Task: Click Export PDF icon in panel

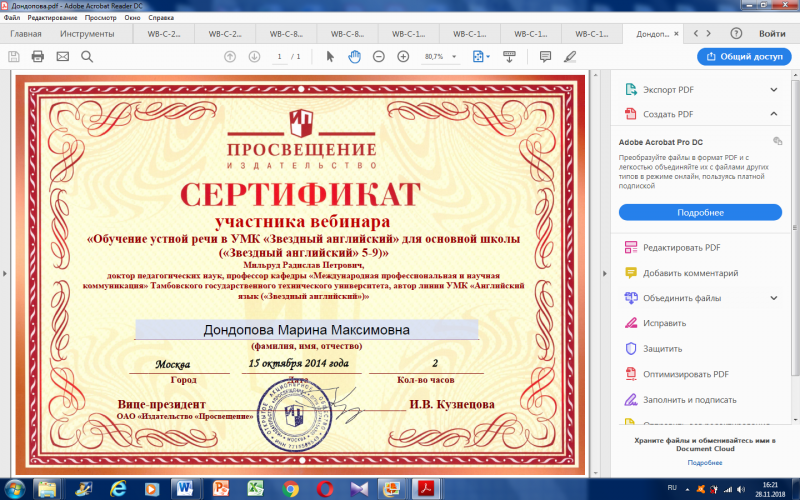Action: (631, 89)
